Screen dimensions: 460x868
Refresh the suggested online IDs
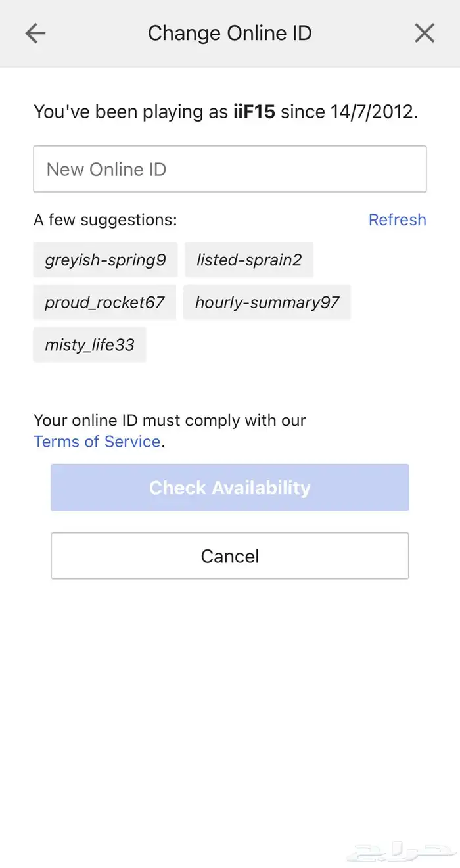pyautogui.click(x=397, y=219)
